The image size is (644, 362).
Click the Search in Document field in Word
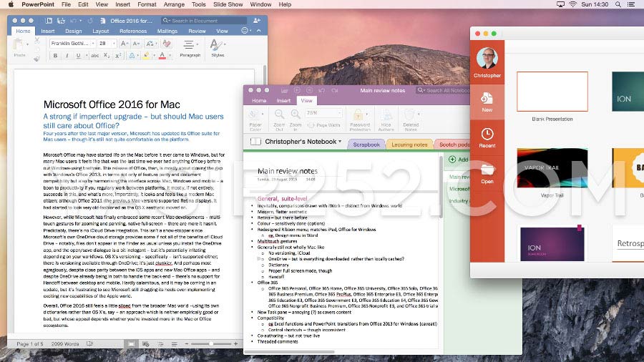(x=205, y=21)
